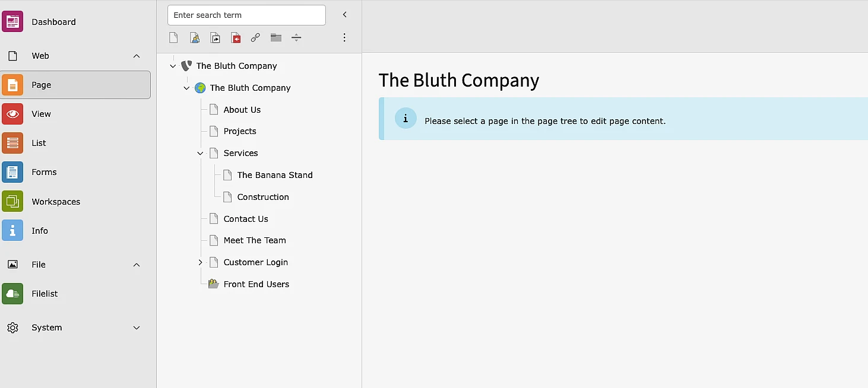Expand the System module group
This screenshot has width=868, height=388.
(137, 327)
